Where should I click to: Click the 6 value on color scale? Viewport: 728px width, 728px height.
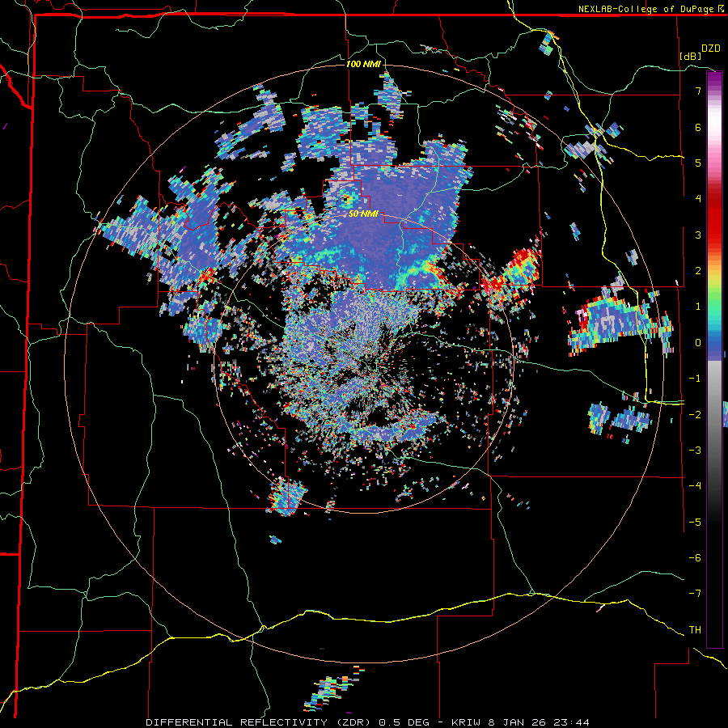(697, 127)
